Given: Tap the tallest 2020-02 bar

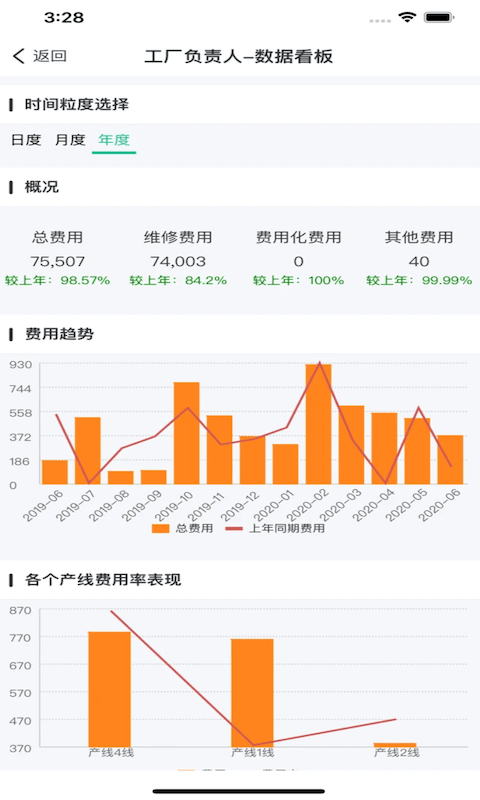Looking at the screenshot, I should (x=318, y=424).
